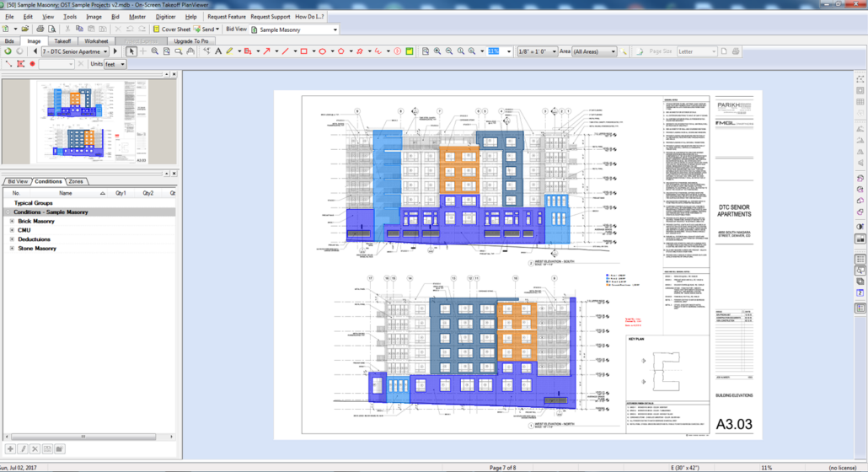Click the yellow note tool icon
Viewport: 868px width, 472px height.
tap(409, 51)
